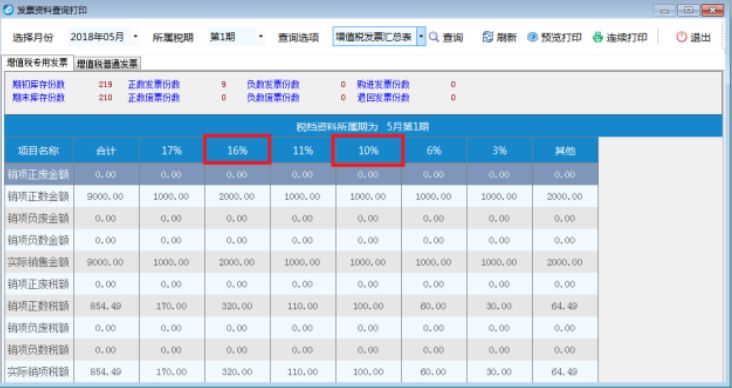732x388 pixels.
Task: Select the 销项正废税额 row label
Action: point(39,284)
